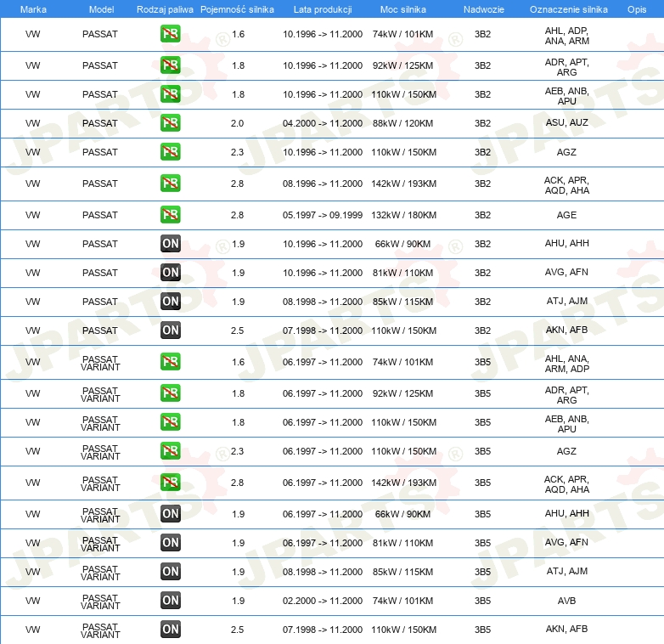Click petrol icon in Passat AEB, ANB 3B2 row
664x644 pixels.
170,94
